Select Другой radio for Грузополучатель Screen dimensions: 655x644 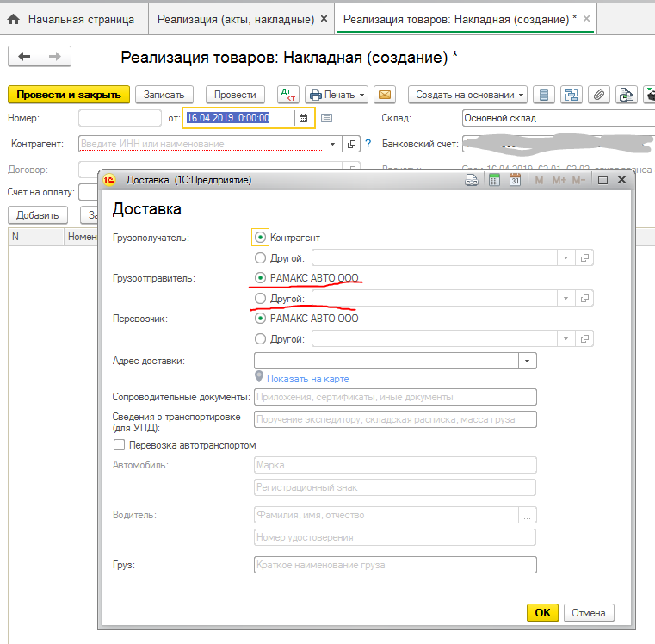261,257
